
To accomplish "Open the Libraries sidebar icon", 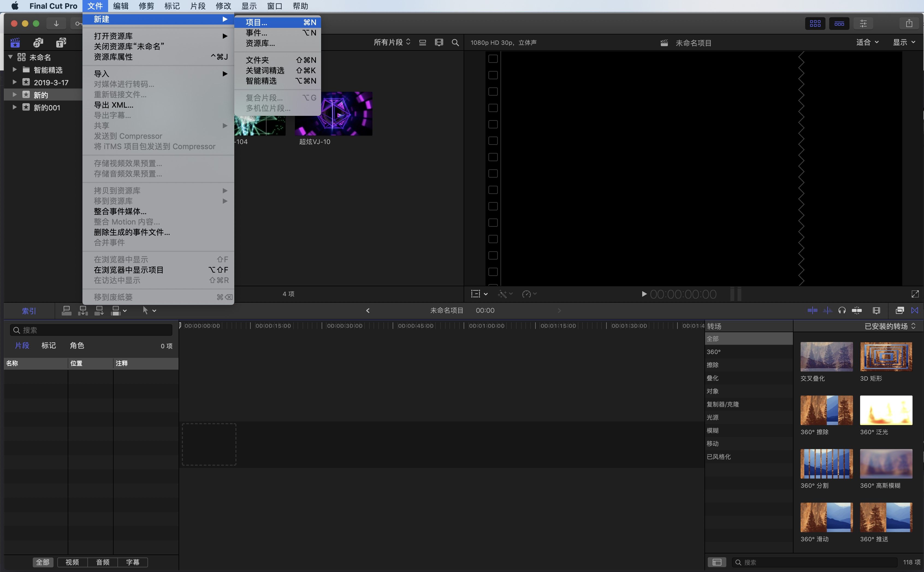I will 15,43.
